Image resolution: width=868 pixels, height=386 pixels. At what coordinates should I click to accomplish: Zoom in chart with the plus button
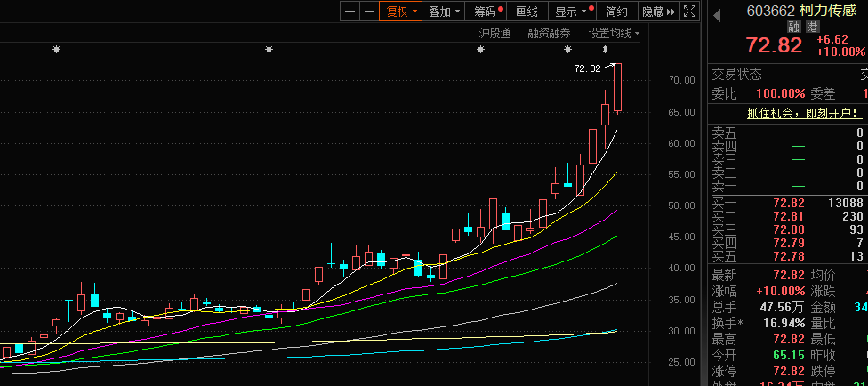click(x=350, y=12)
